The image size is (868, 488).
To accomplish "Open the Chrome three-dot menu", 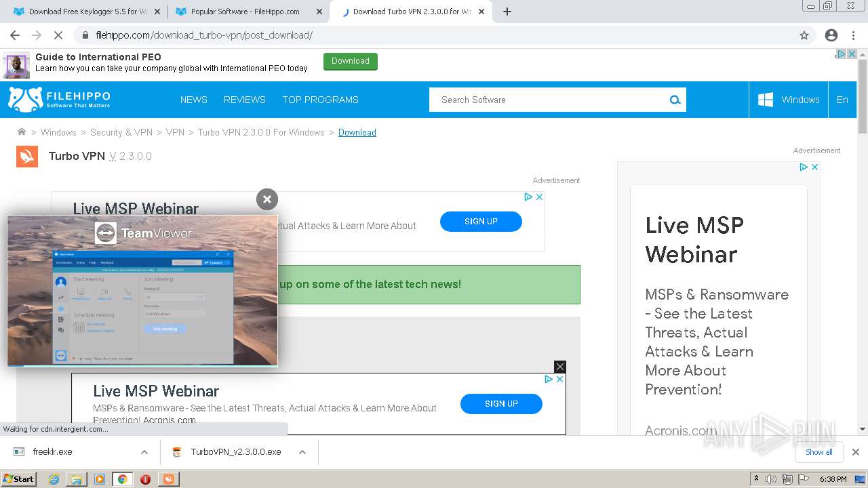I will pyautogui.click(x=854, y=35).
